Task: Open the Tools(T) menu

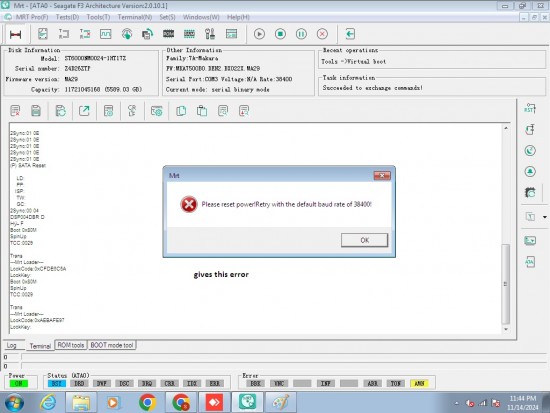Action: [98, 17]
